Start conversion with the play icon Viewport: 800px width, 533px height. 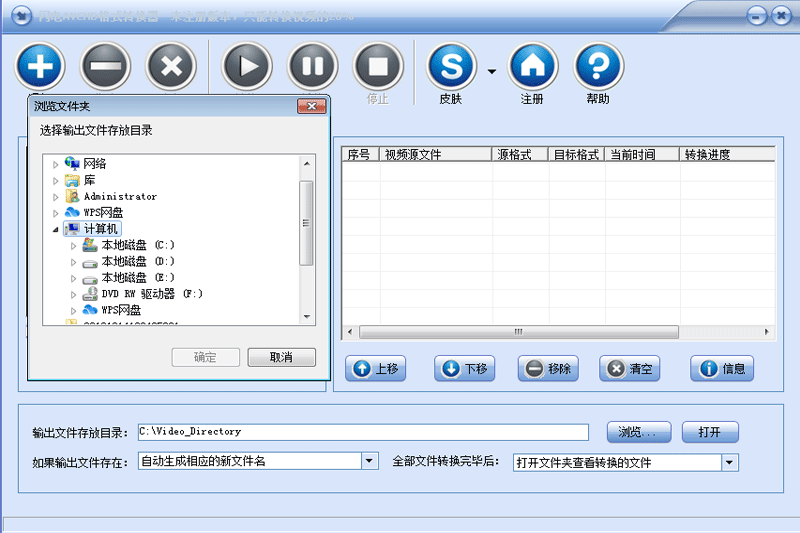click(247, 66)
